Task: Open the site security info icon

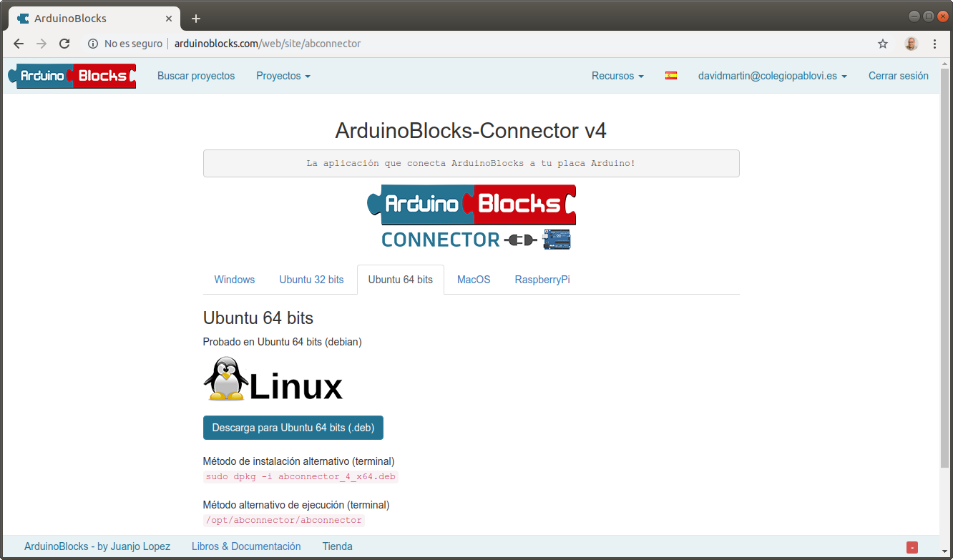Action: [94, 44]
